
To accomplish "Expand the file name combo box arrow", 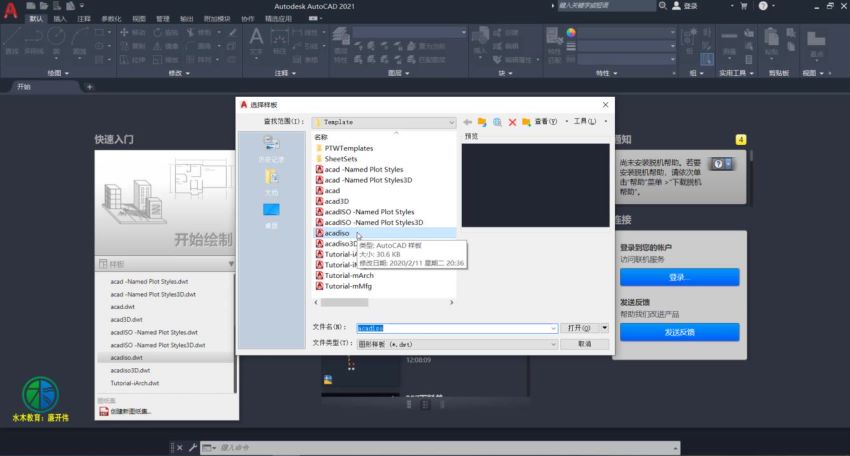I will 553,328.
